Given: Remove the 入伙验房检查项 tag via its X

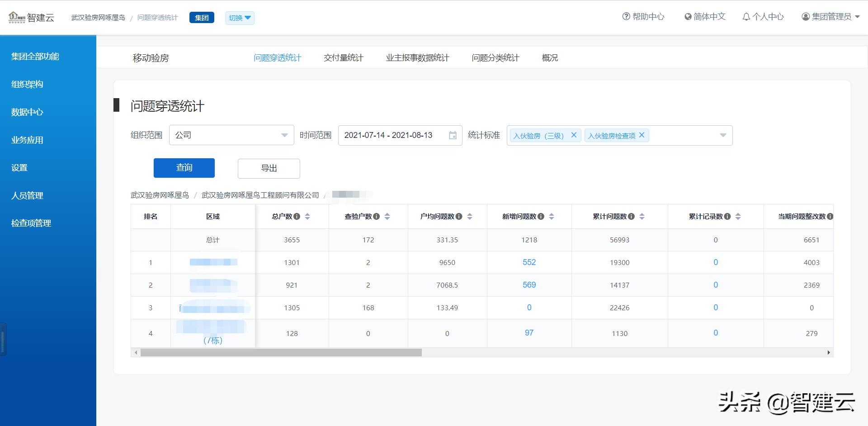Looking at the screenshot, I should point(641,135).
